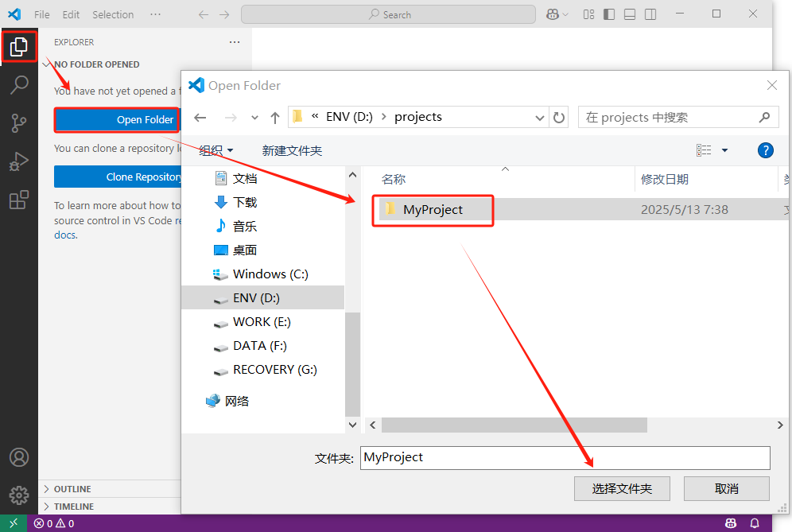Image resolution: width=792 pixels, height=532 pixels.
Task: Click the Customize Layout icon
Action: (x=588, y=14)
